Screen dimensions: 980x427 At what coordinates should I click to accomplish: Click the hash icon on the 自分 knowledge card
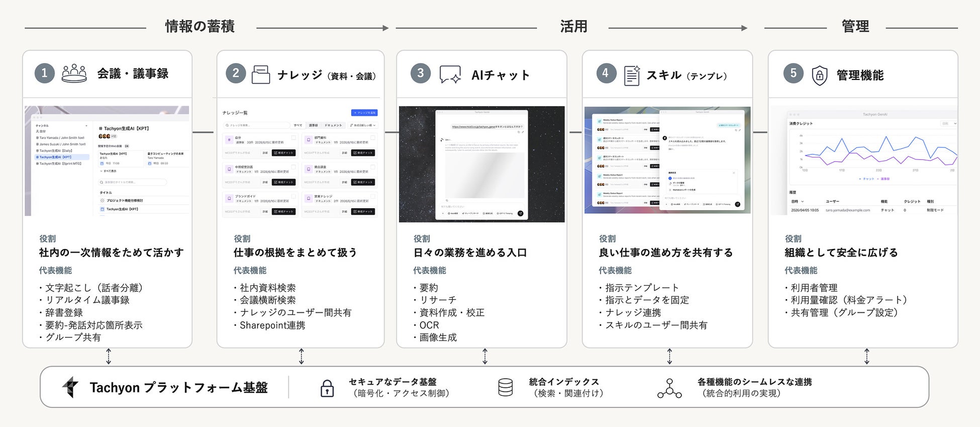tap(229, 139)
